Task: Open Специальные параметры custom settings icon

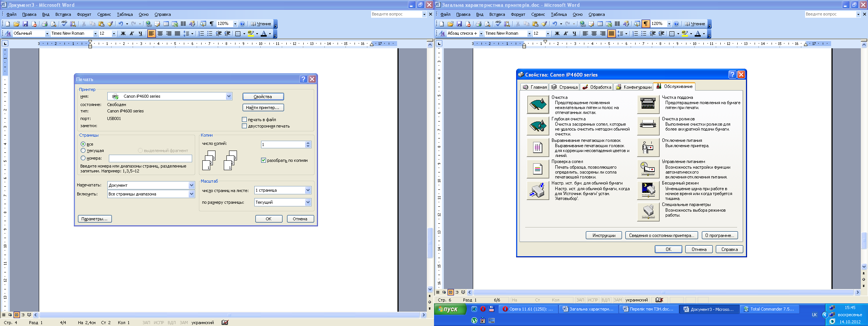Action: tap(648, 212)
